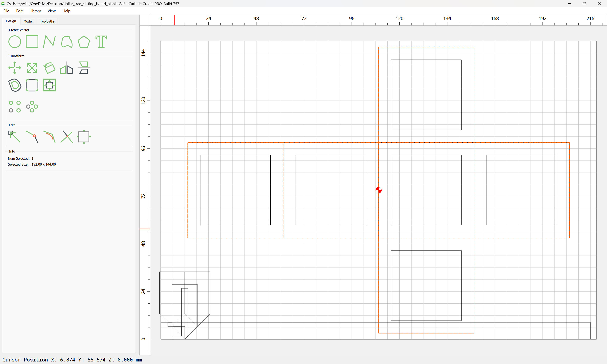This screenshot has width=607, height=364.
Task: Select the Crop/Bounding box edit tool
Action: coord(84,137)
